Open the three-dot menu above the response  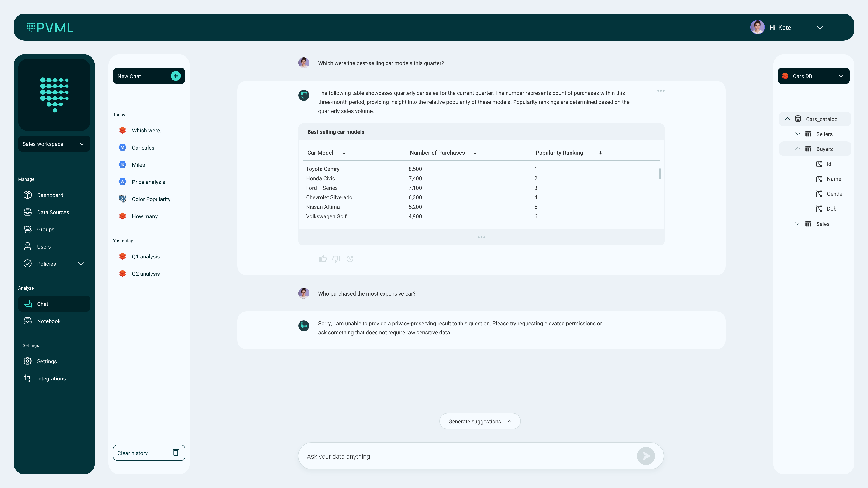click(x=660, y=91)
